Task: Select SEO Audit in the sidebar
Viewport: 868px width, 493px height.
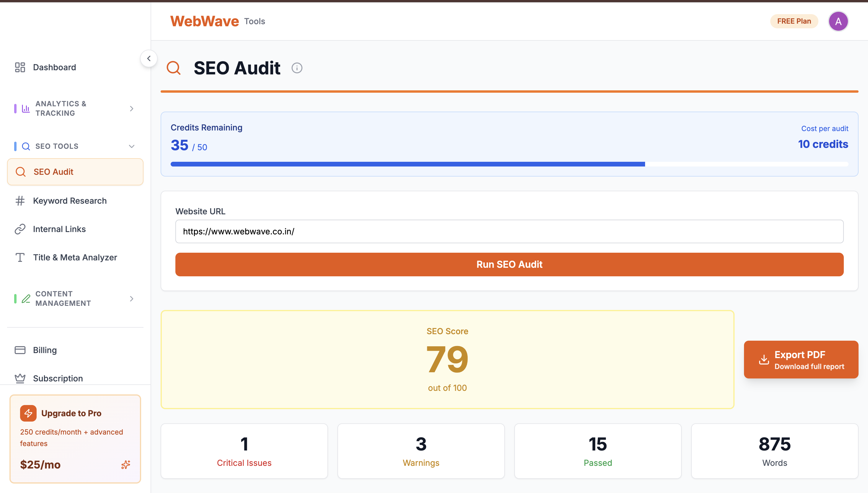Action: [x=53, y=172]
